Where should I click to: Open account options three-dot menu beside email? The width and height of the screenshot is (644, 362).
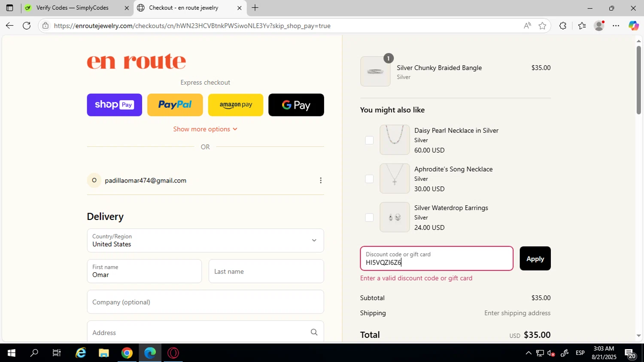321,180
